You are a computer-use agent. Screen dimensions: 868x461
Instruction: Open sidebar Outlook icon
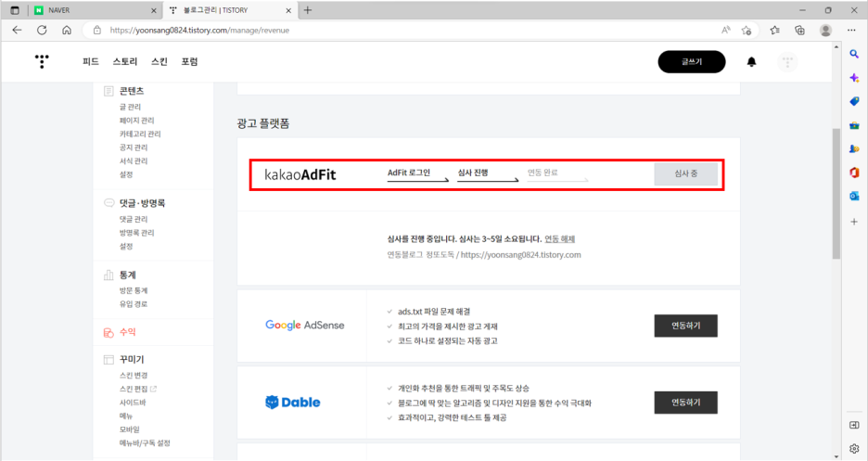click(854, 196)
